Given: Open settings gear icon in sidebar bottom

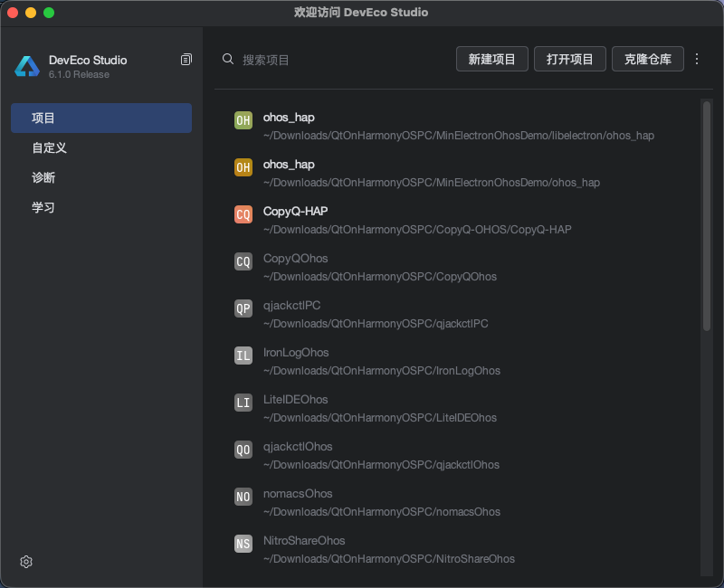Looking at the screenshot, I should point(26,562).
